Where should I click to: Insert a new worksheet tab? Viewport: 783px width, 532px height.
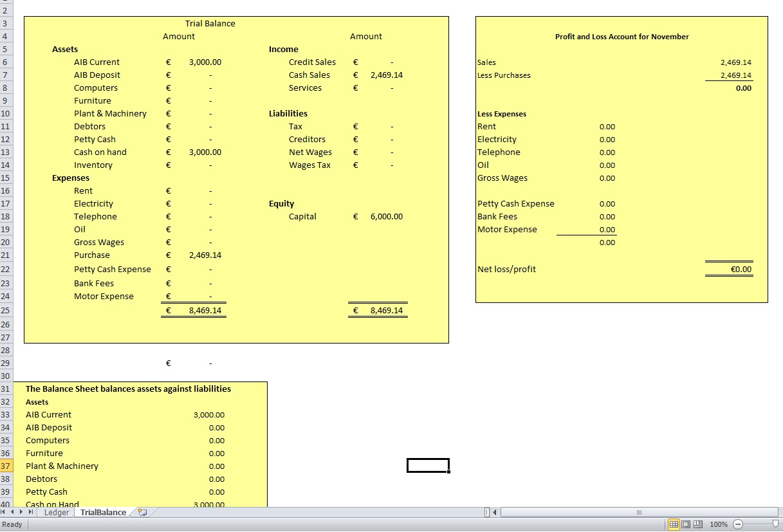point(142,513)
